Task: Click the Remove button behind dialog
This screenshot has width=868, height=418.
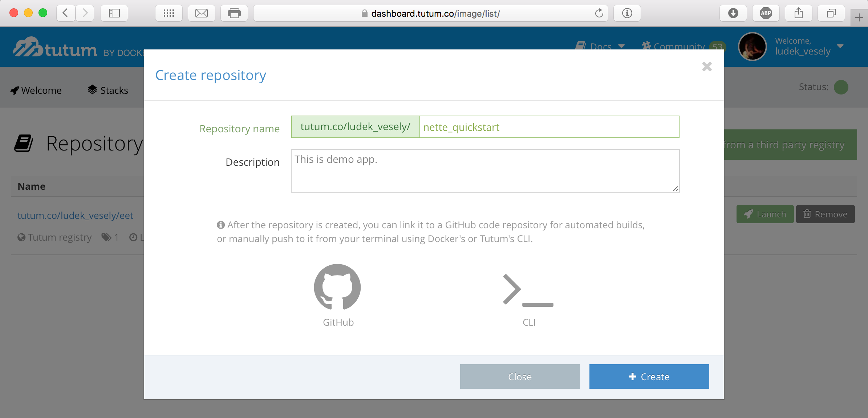Action: coord(825,214)
